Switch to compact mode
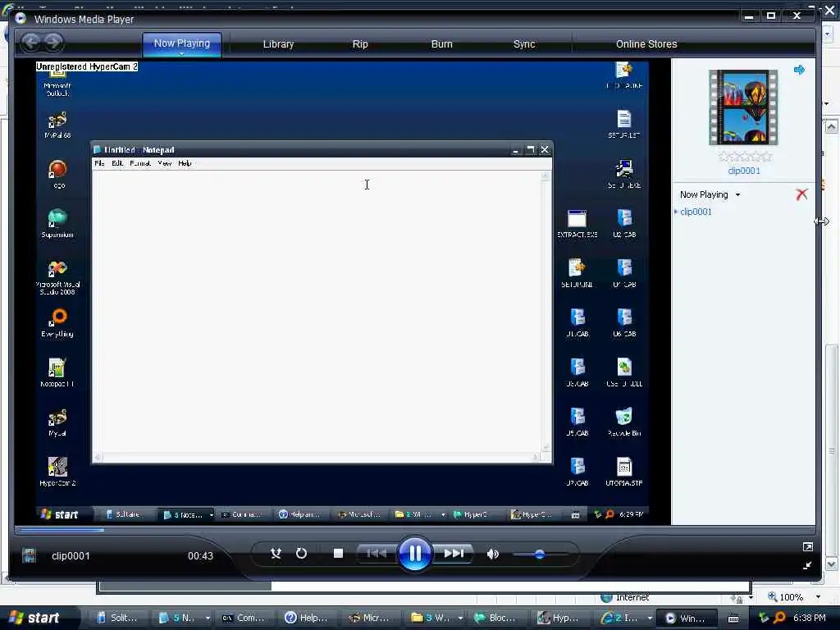Viewport: 840px width, 630px height. 807,565
